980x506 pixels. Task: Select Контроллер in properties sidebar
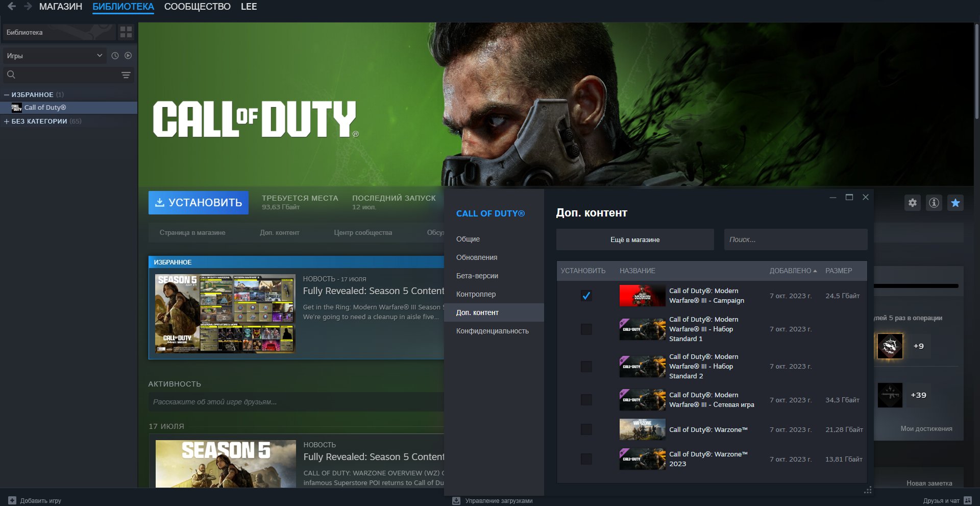tap(494, 294)
